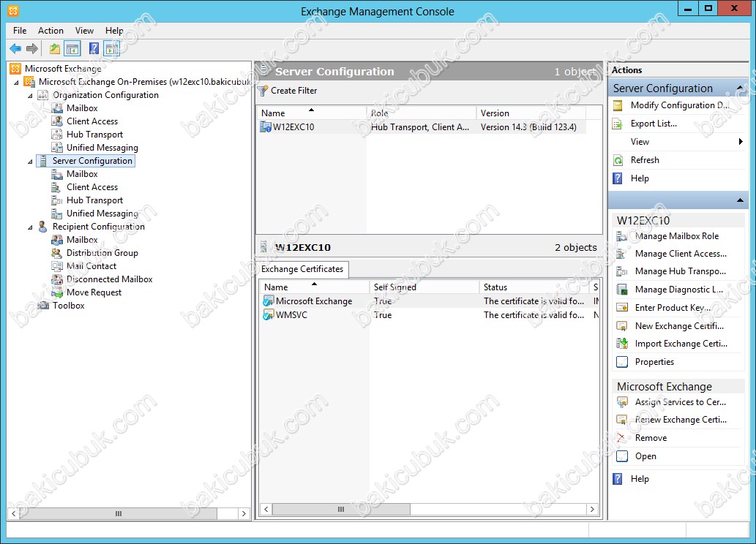
Task: Click certificates list horizontal scrollbar thumb
Action: [341, 510]
